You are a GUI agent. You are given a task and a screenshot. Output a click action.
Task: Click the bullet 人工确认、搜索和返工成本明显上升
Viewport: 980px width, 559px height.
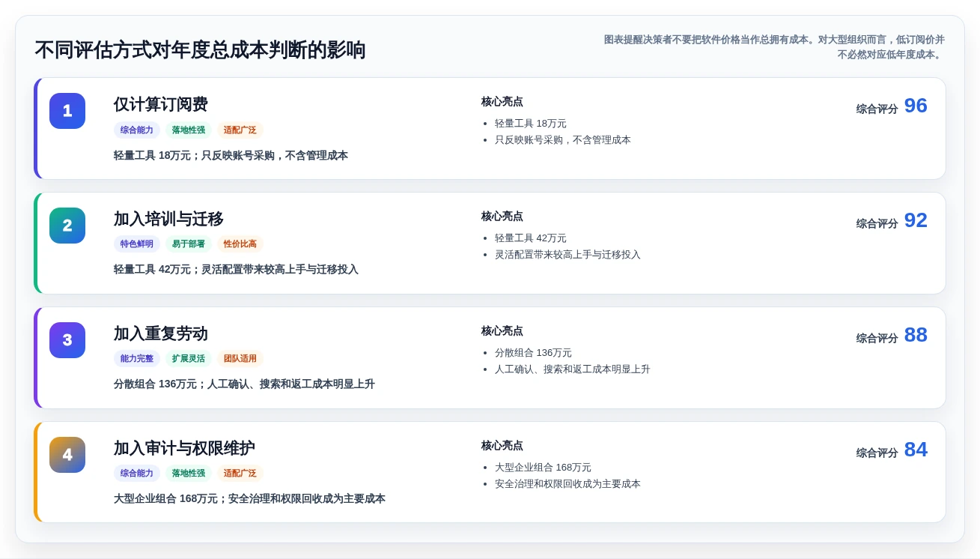pyautogui.click(x=573, y=369)
